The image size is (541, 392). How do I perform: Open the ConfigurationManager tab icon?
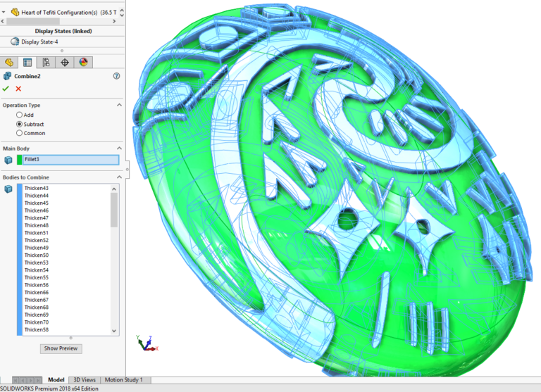(46, 63)
